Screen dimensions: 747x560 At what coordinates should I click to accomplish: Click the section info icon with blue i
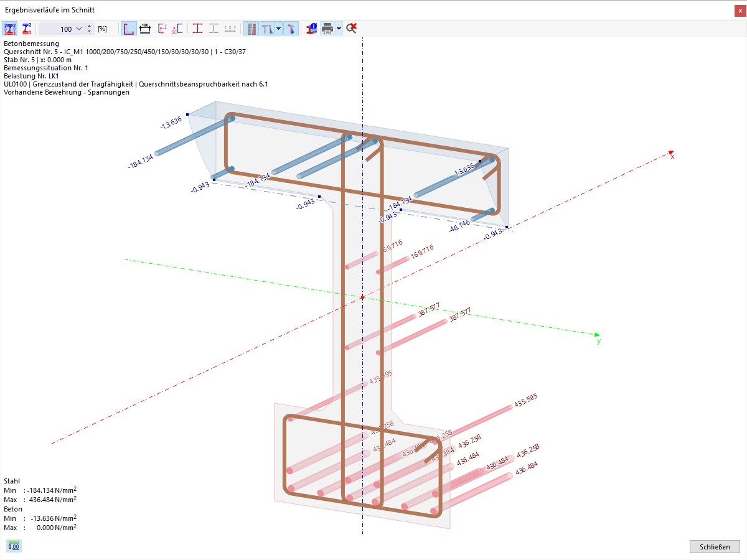click(x=312, y=29)
